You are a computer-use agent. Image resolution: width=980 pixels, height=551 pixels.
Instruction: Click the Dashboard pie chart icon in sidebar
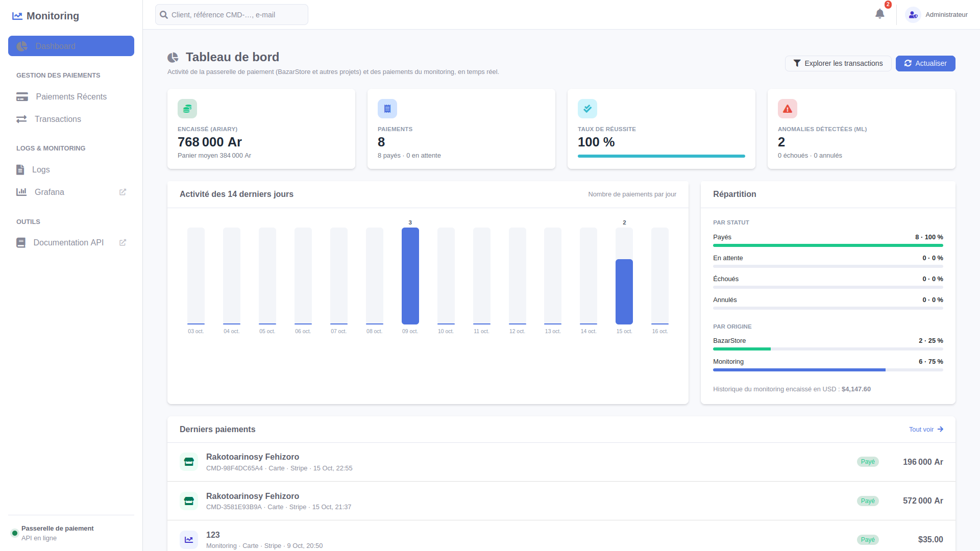pos(22,46)
